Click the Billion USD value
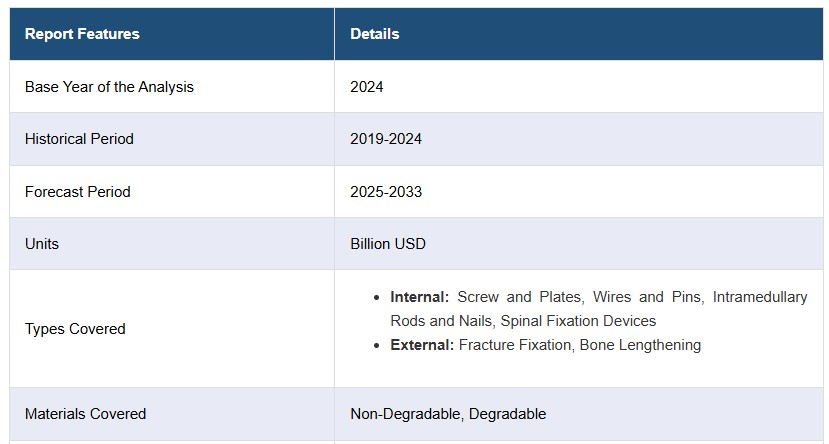829x444 pixels. pyautogui.click(x=388, y=244)
